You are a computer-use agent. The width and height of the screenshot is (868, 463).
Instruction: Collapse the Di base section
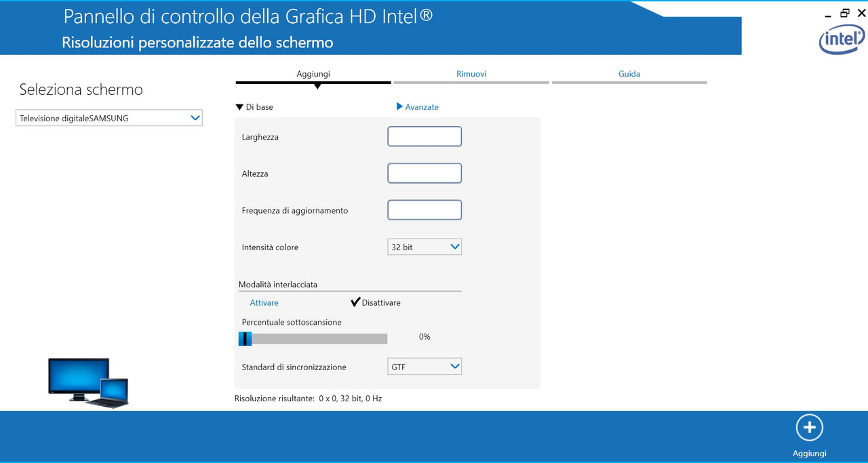point(254,107)
